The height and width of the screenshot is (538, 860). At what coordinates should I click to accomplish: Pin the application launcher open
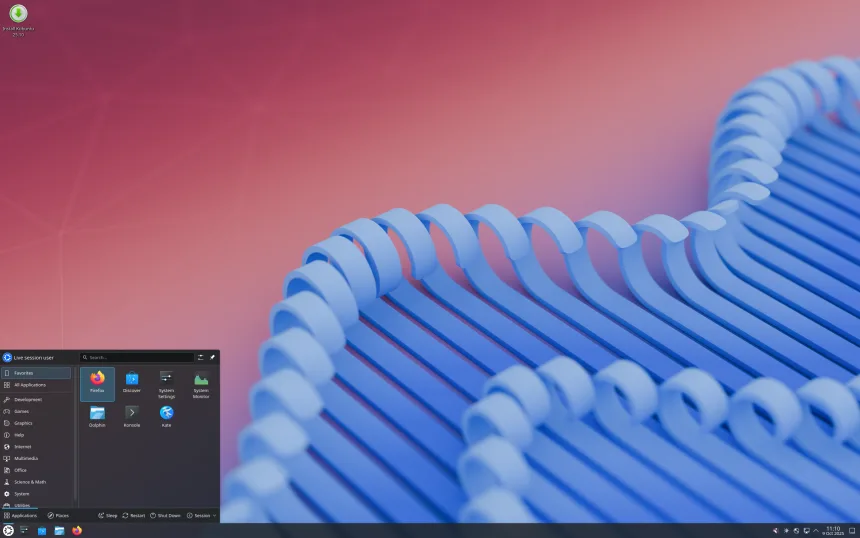tap(212, 357)
